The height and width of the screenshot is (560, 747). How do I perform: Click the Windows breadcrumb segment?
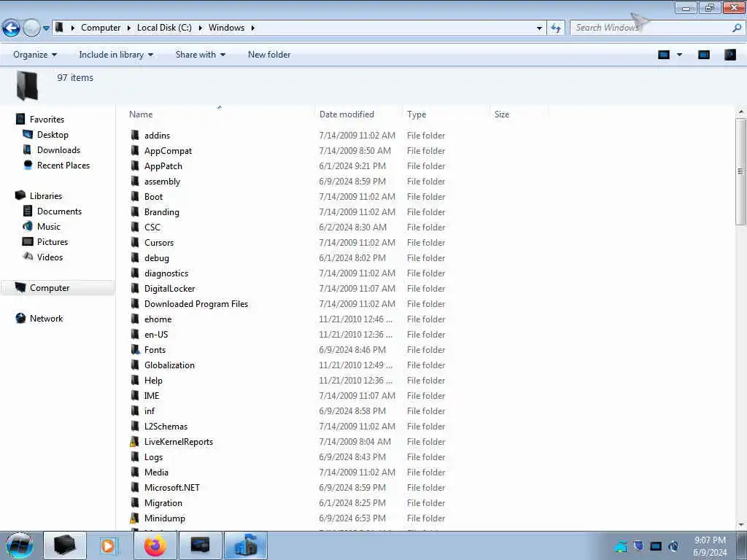click(226, 28)
